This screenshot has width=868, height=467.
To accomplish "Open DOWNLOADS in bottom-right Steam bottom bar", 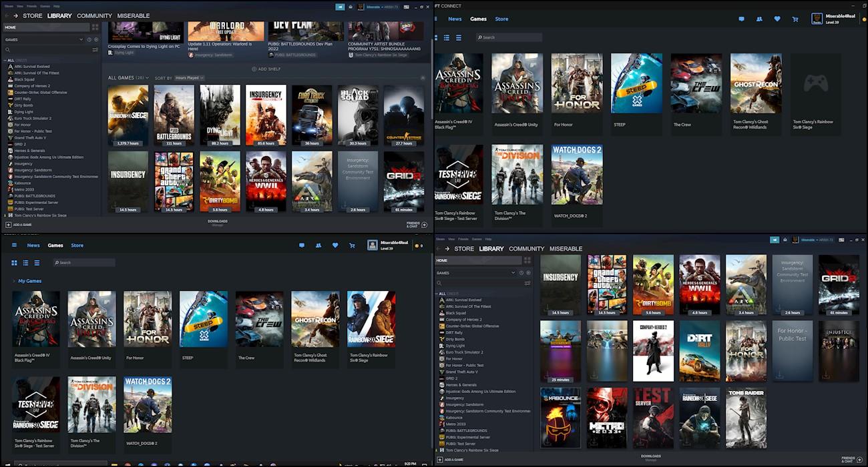I will coord(651,458).
